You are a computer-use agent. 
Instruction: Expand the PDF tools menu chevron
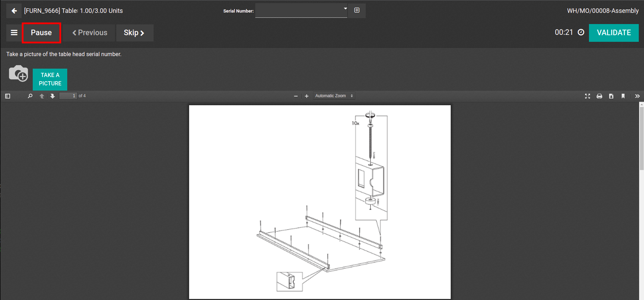point(637,96)
